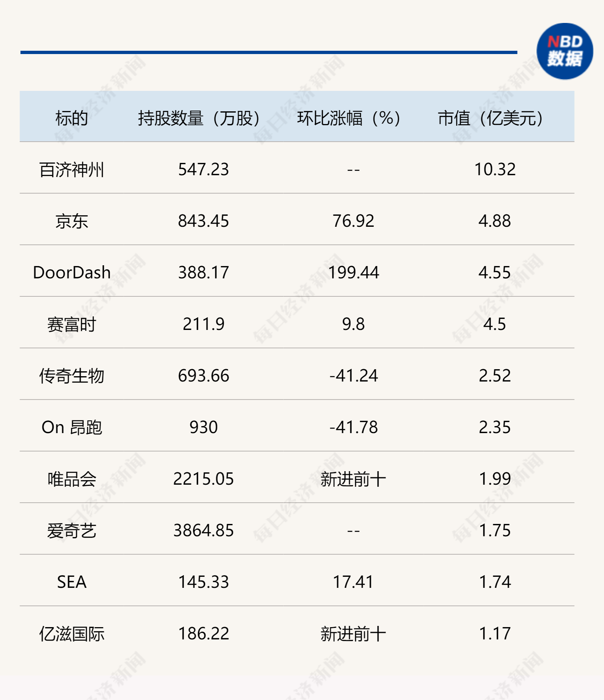Click the NBD数据 logo badge

[565, 51]
